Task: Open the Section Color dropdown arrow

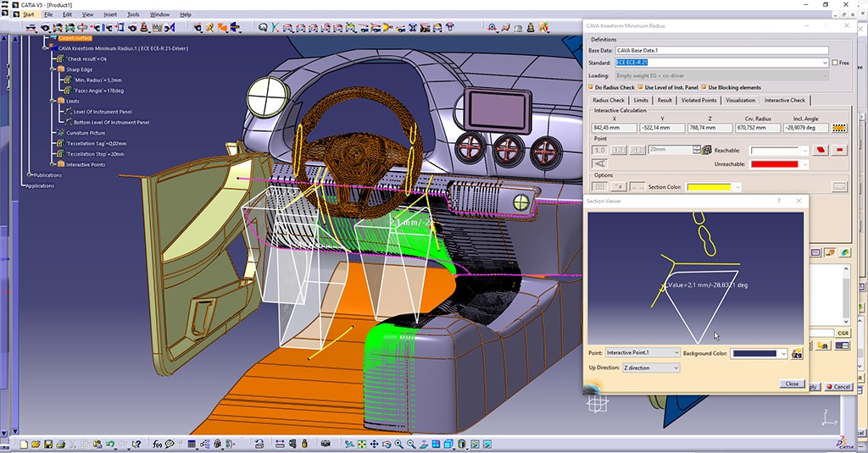Action: point(737,187)
